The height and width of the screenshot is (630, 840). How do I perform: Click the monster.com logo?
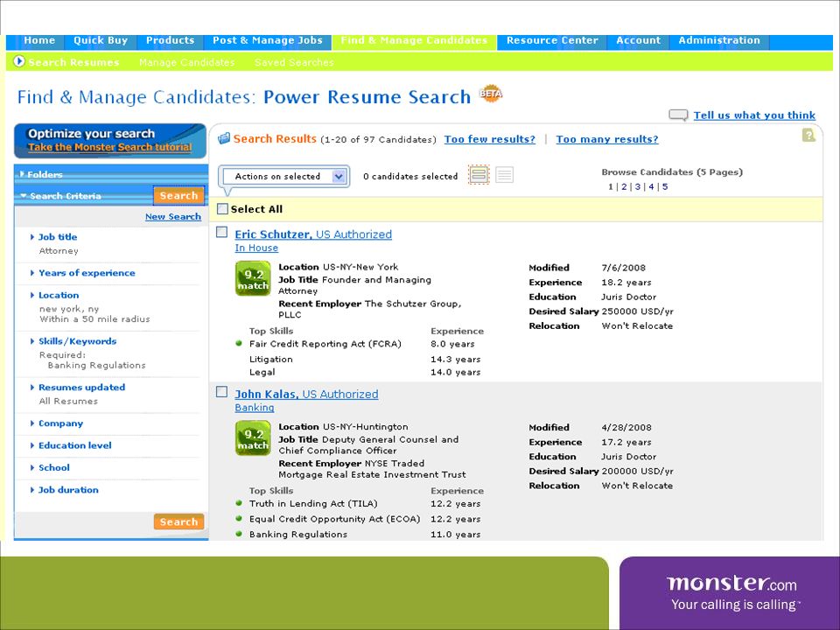[x=731, y=583]
